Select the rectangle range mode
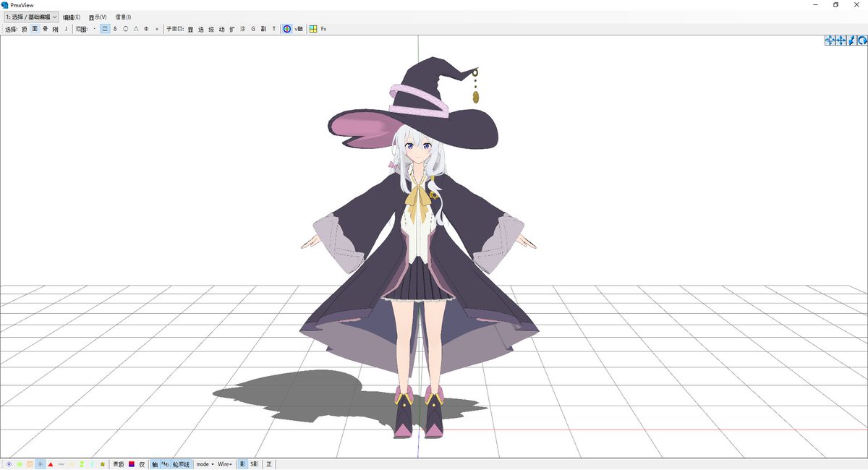 coord(105,29)
